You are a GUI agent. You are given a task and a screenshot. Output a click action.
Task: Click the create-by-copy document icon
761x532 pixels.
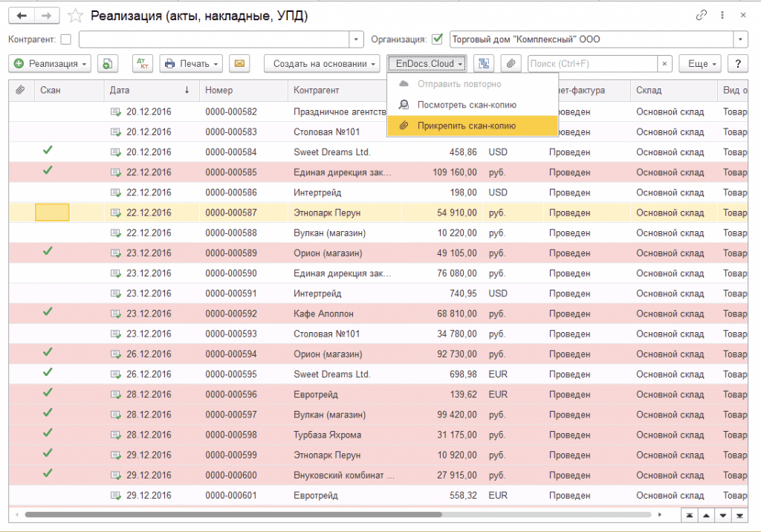(x=108, y=64)
